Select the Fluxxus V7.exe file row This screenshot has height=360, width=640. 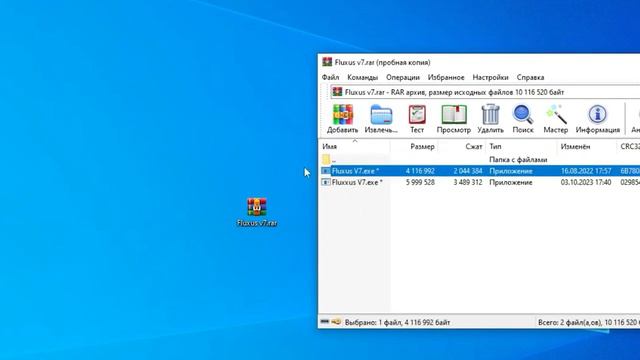[479, 182]
